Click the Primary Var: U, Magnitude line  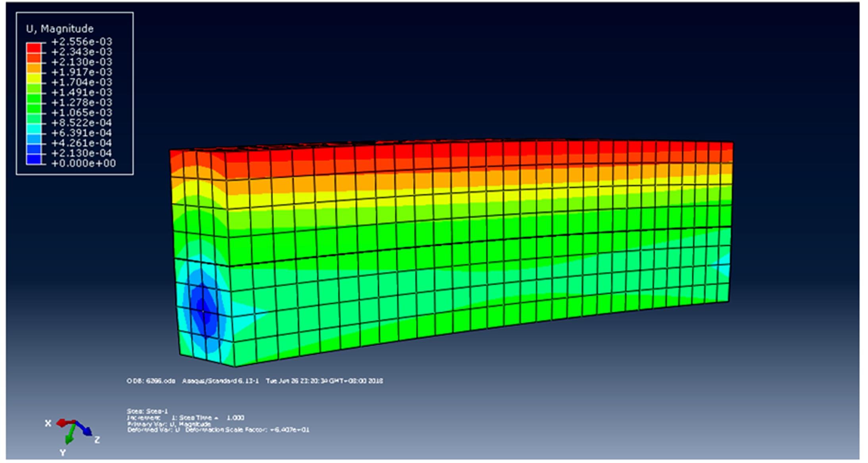pyautogui.click(x=169, y=424)
